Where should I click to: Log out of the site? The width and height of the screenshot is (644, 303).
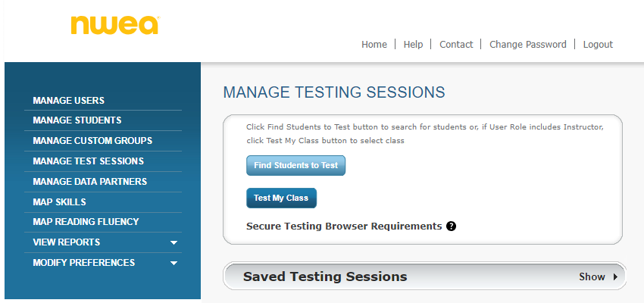tap(598, 45)
